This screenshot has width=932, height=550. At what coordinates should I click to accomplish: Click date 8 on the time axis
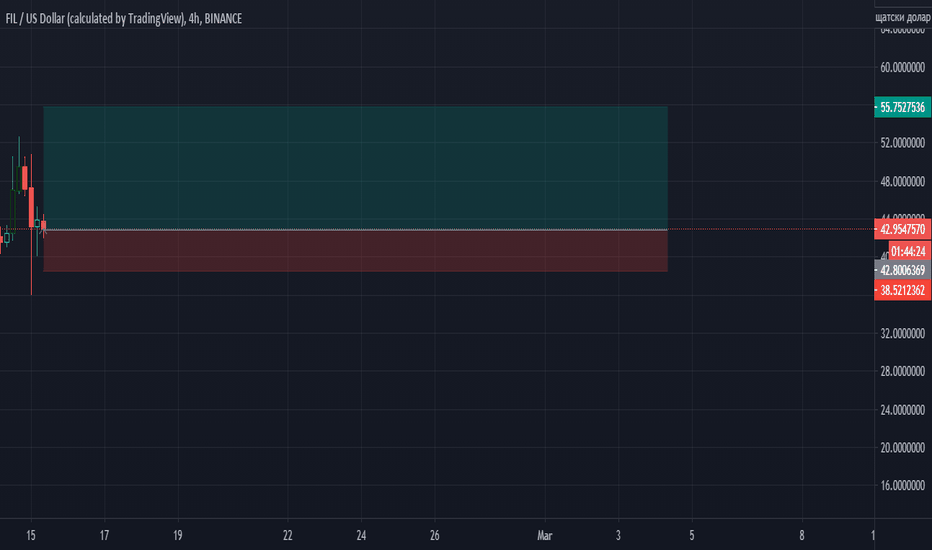click(802, 536)
